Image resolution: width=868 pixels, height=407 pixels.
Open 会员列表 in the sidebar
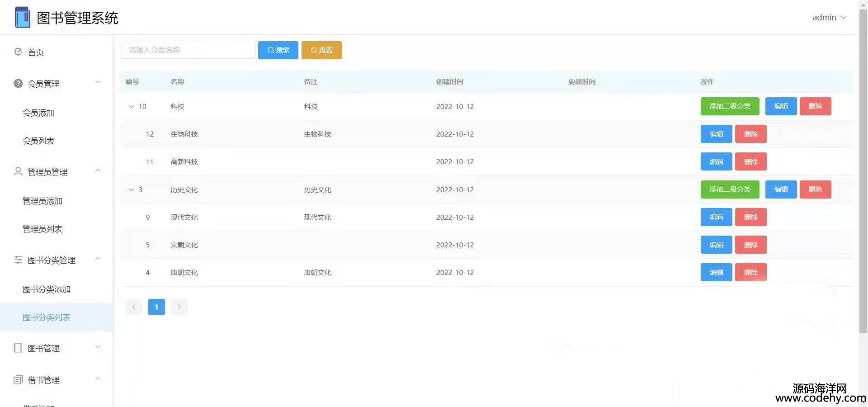[38, 141]
